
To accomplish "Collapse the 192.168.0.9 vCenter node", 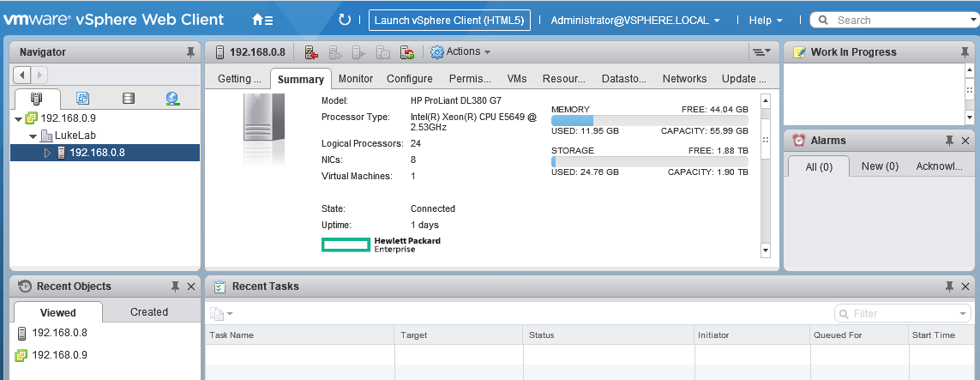I will tap(18, 118).
